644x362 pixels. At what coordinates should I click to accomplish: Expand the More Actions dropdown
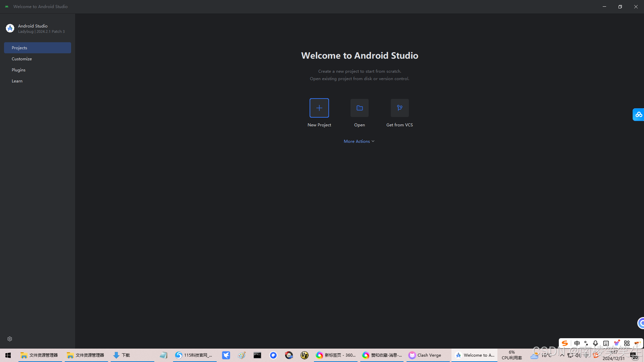pyautogui.click(x=359, y=141)
